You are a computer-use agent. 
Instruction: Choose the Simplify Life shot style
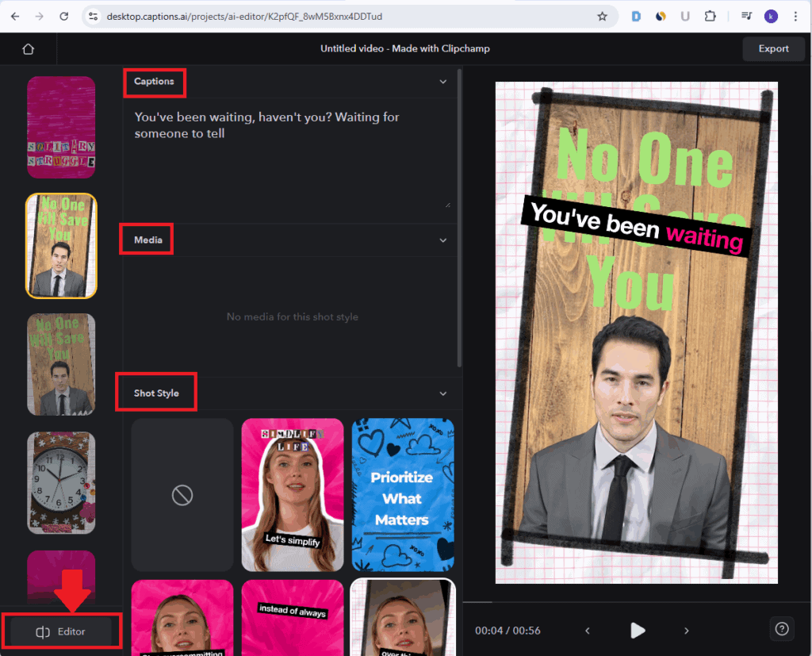pos(293,495)
